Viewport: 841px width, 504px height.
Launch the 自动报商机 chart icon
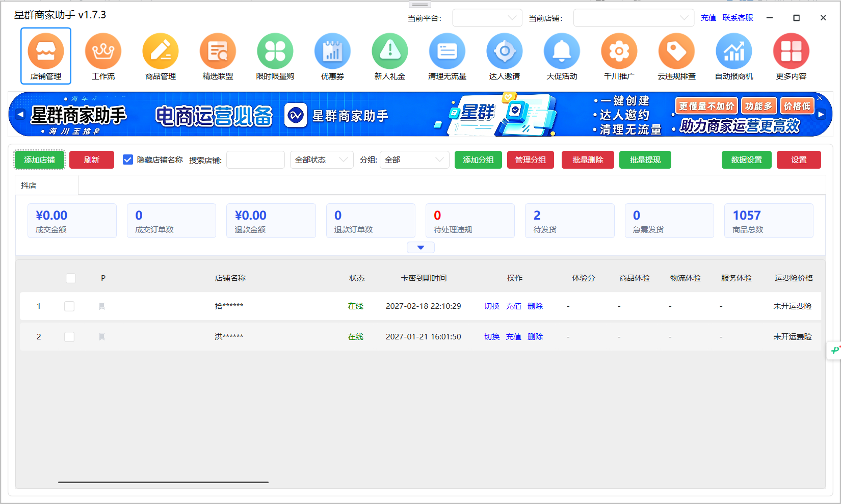tap(734, 56)
